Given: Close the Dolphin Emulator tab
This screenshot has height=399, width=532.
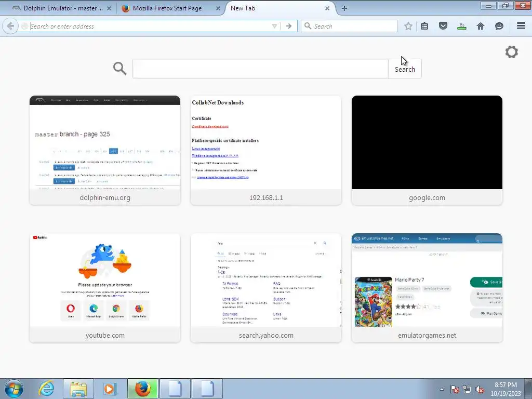Looking at the screenshot, I should (109, 8).
